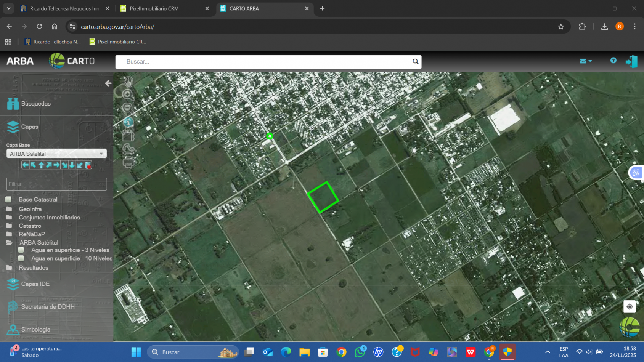This screenshot has height=362, width=644.
Task: Select the blue information identify tool
Action: point(128,122)
